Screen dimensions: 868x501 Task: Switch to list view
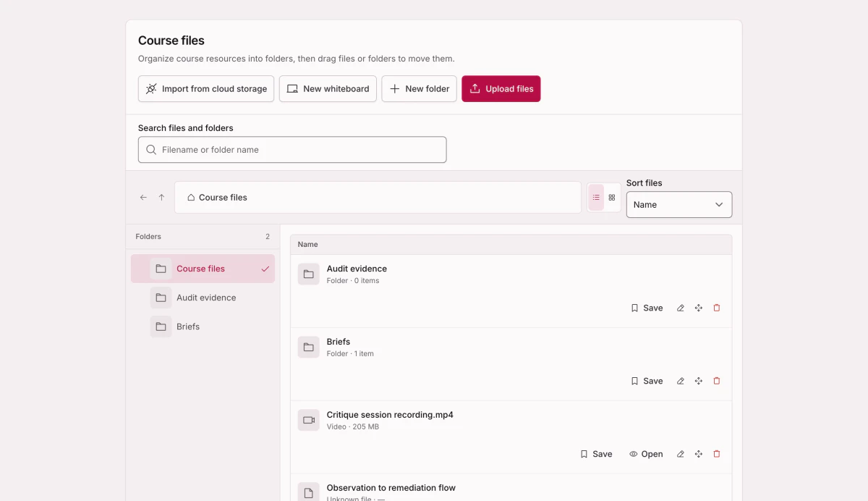596,198
